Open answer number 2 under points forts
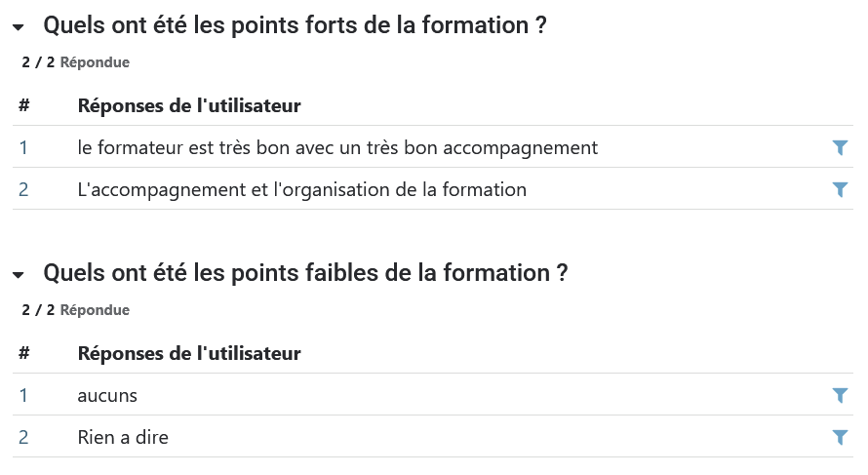 click(x=23, y=190)
